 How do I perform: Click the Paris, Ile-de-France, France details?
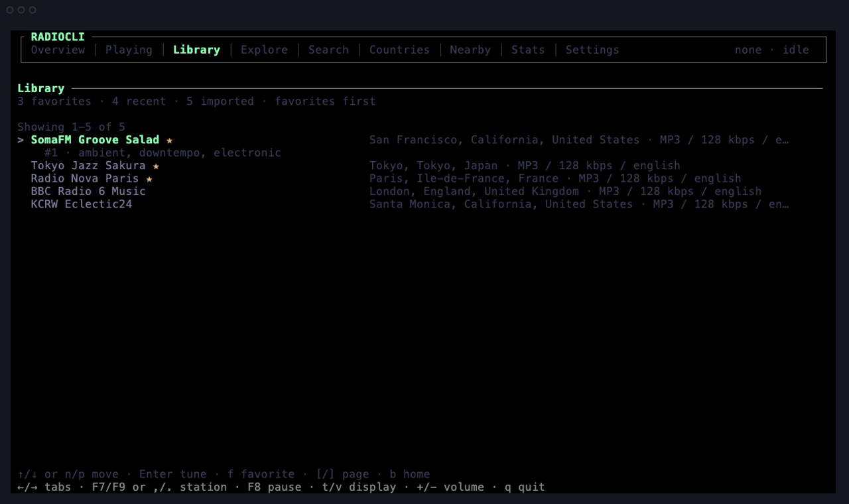pyautogui.click(x=555, y=178)
